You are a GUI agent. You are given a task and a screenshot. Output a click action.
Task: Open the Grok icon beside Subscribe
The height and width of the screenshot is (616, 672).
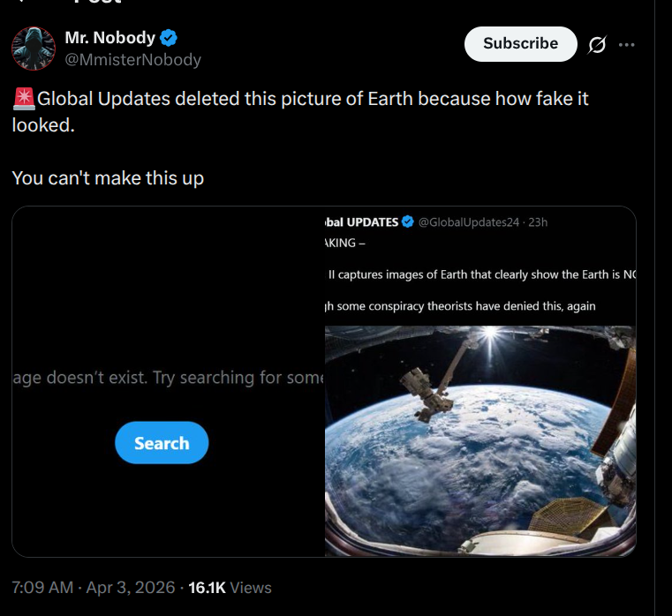click(x=597, y=45)
